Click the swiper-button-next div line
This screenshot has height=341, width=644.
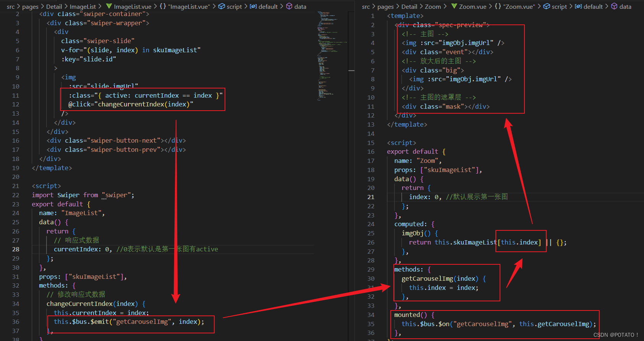(116, 140)
